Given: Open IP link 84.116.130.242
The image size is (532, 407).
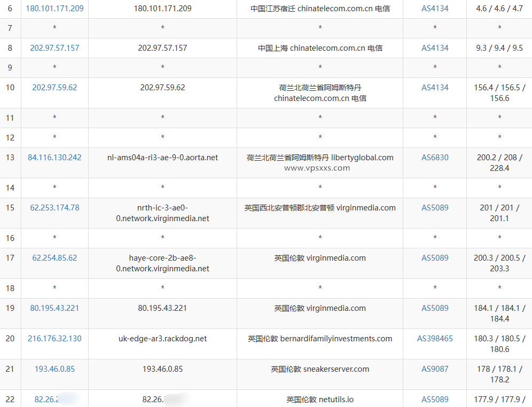Looking at the screenshot, I should click(54, 158).
